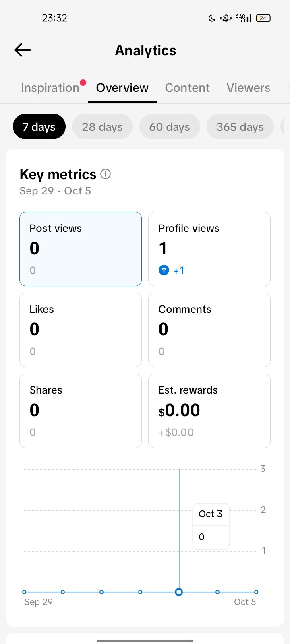
Task: Select the Shares metric card
Action: (x=81, y=411)
